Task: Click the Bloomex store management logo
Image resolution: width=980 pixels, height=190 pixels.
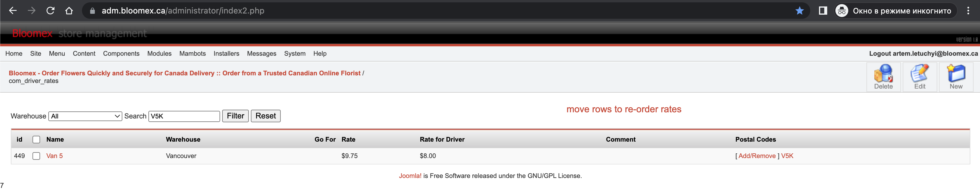Action: click(80, 33)
